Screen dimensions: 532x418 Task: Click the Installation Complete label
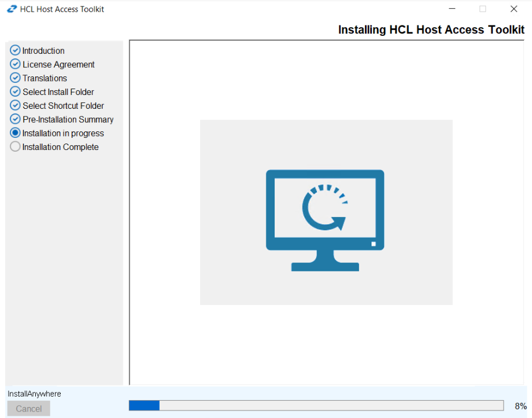pyautogui.click(x=60, y=147)
